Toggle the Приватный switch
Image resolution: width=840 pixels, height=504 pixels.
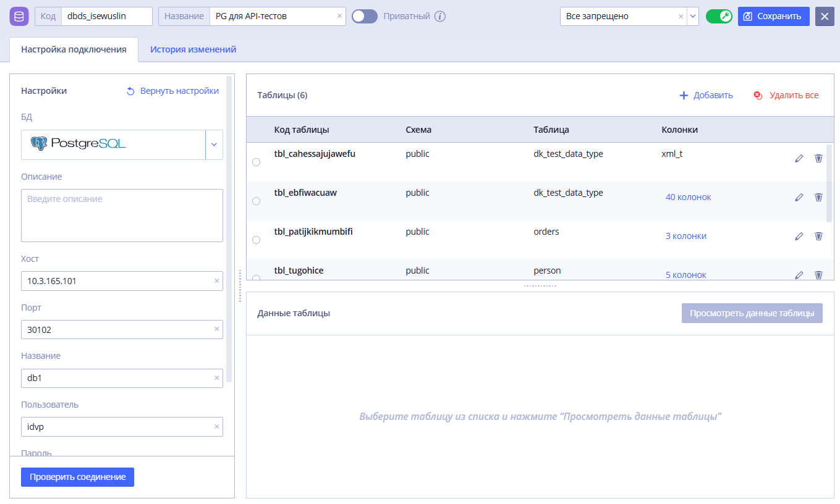point(364,17)
